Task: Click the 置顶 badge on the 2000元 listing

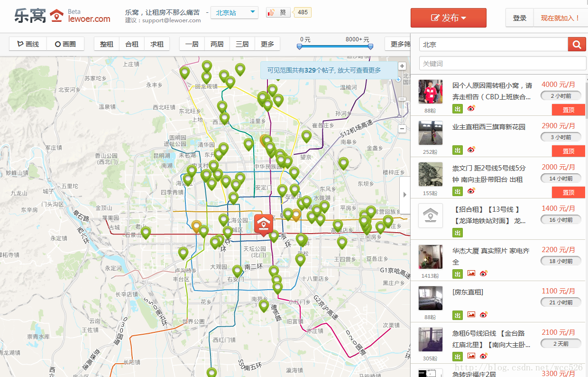Action: [569, 192]
